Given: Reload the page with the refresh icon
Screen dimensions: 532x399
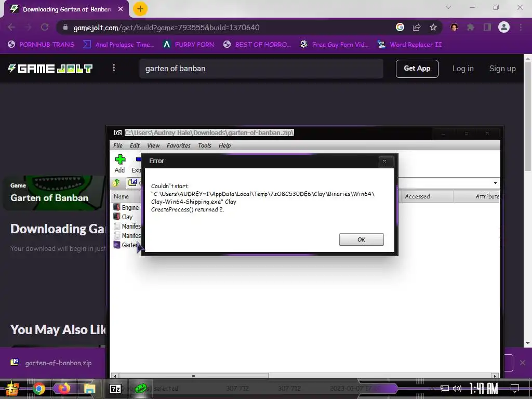Looking at the screenshot, I should pyautogui.click(x=45, y=27).
